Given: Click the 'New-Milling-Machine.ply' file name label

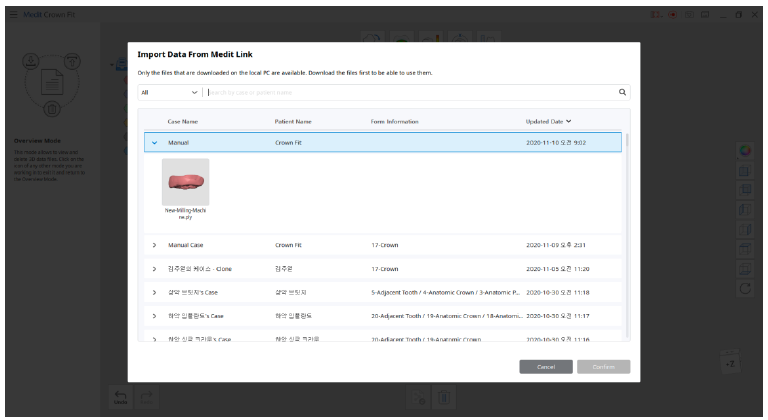Looking at the screenshot, I should click(x=185, y=214).
